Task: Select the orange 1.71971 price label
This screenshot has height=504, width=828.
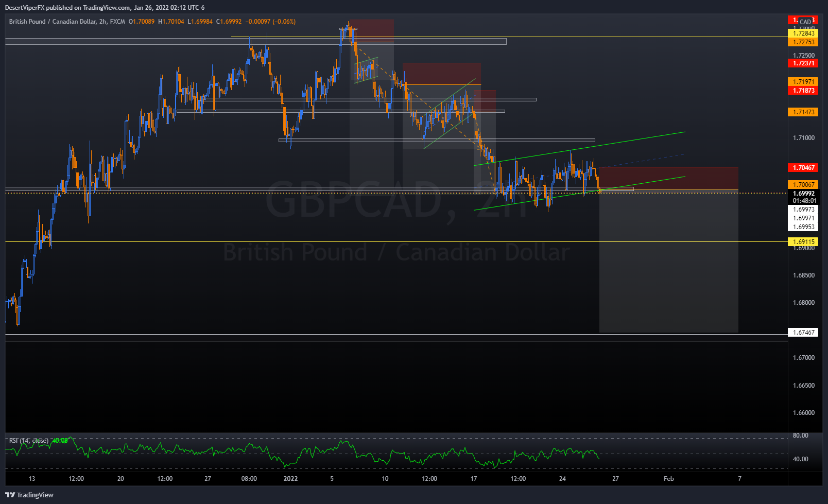Action: [x=803, y=82]
